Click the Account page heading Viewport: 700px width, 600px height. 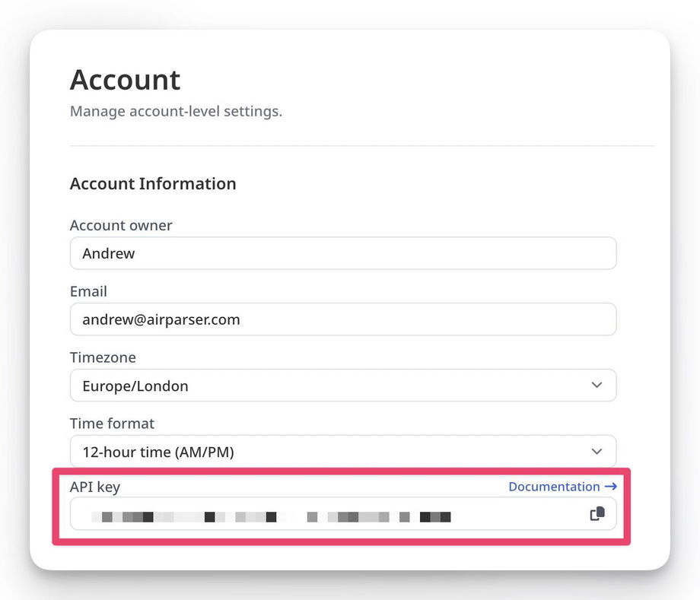126,80
